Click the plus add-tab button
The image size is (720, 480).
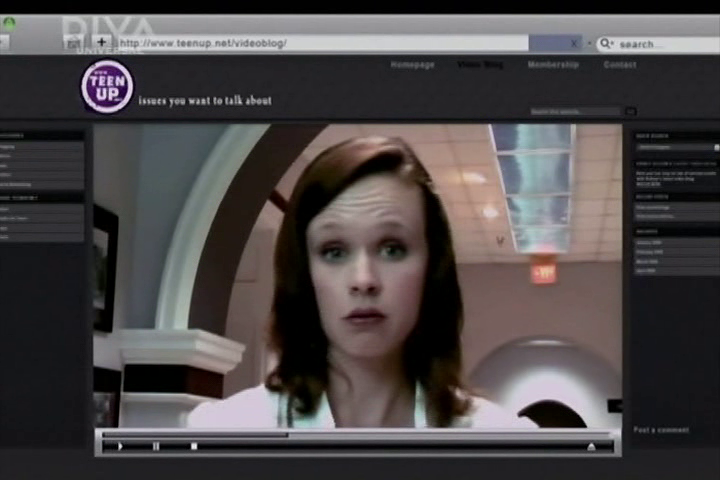point(101,42)
